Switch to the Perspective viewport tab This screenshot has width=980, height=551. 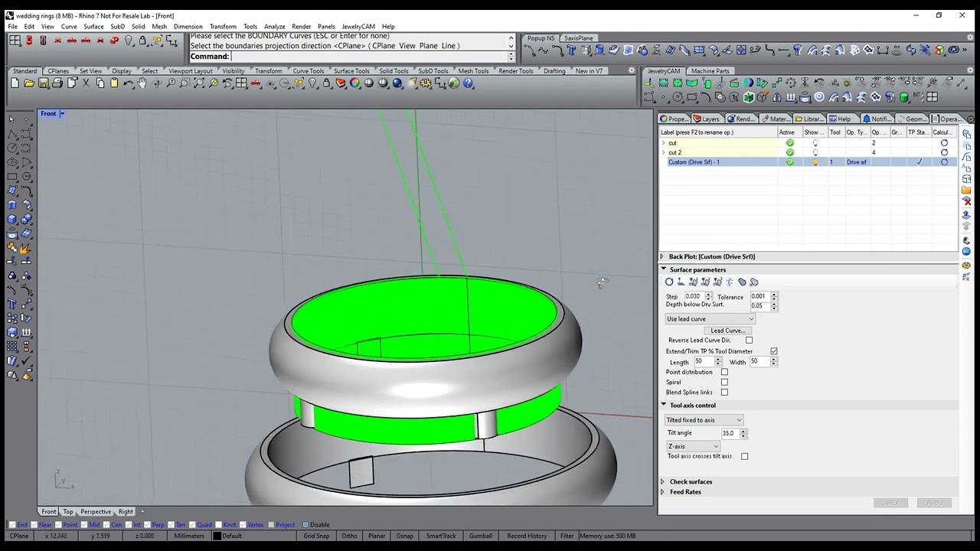[x=96, y=512]
